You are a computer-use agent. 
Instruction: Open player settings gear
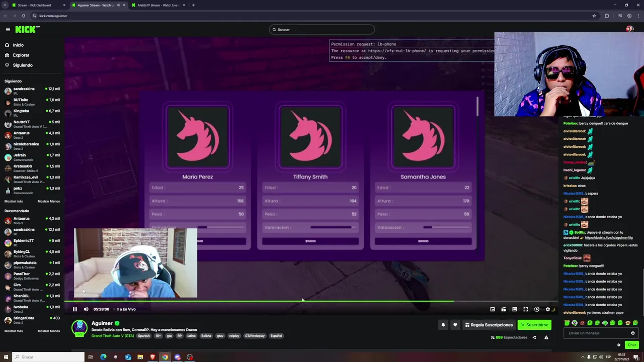[x=548, y=309]
